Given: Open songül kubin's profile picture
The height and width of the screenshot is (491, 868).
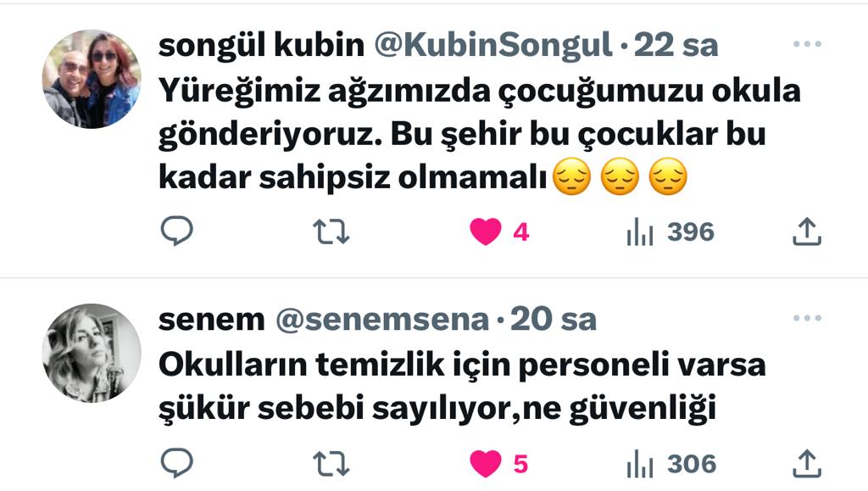Looking at the screenshot, I should (92, 79).
